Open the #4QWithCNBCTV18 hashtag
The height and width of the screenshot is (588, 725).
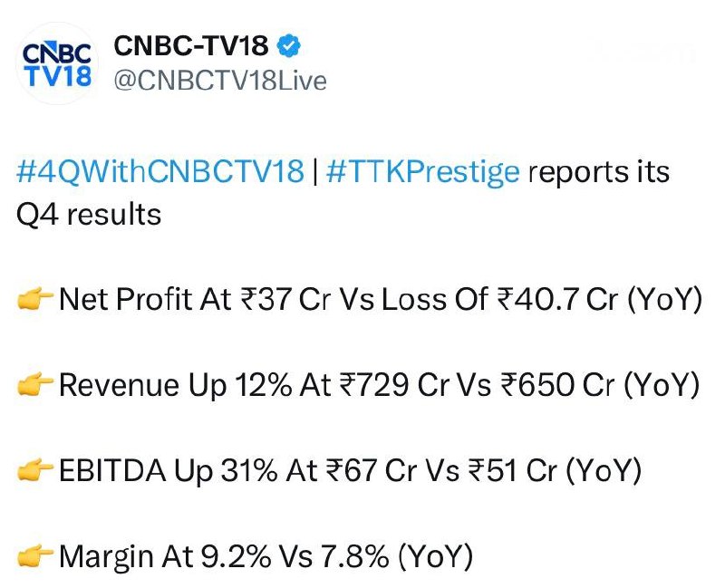[160, 171]
